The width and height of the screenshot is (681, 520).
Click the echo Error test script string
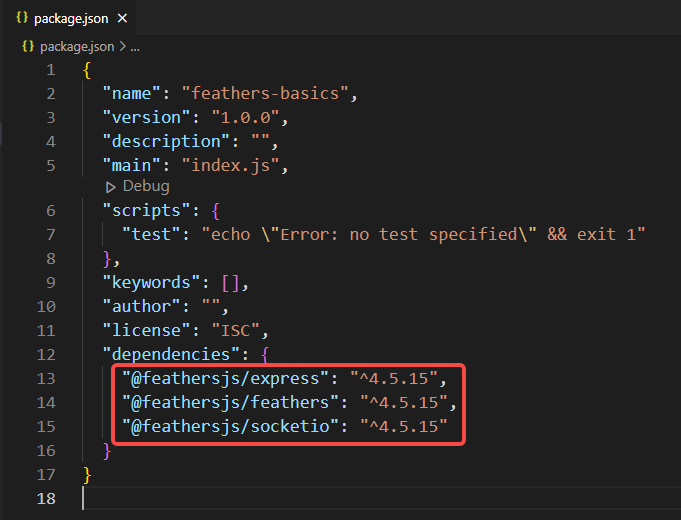(x=423, y=235)
